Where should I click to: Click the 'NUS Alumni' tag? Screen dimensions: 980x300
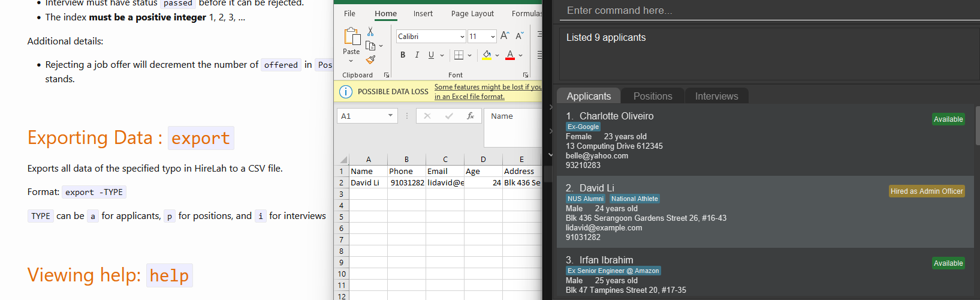(586, 199)
